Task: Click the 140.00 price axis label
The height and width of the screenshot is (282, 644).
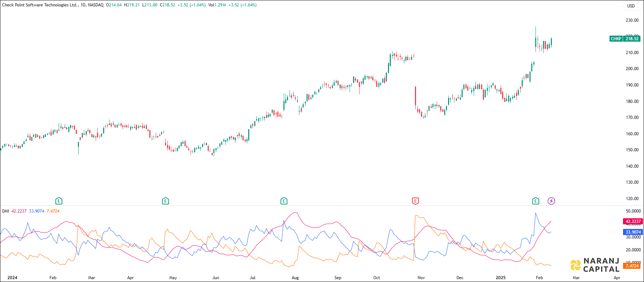Action: coord(632,166)
